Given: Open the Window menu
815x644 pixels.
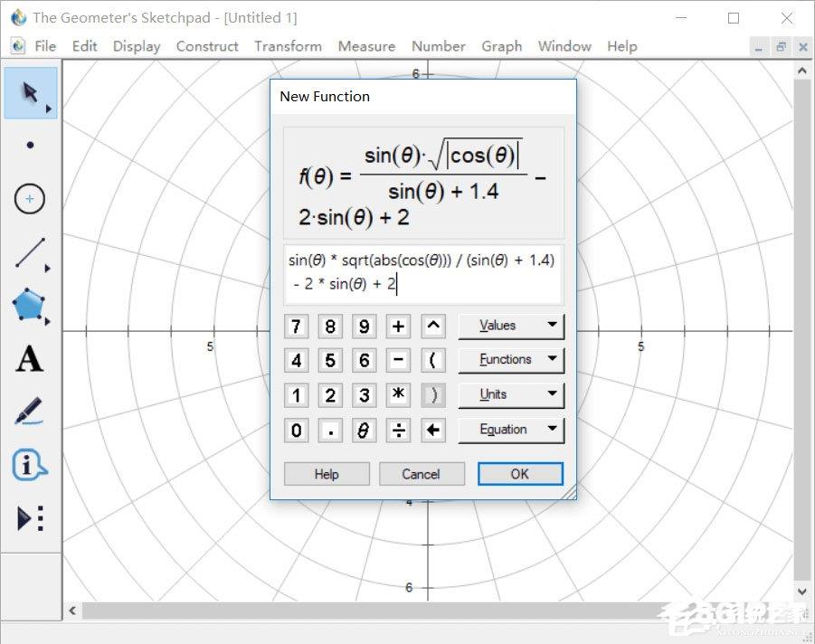Looking at the screenshot, I should [564, 46].
